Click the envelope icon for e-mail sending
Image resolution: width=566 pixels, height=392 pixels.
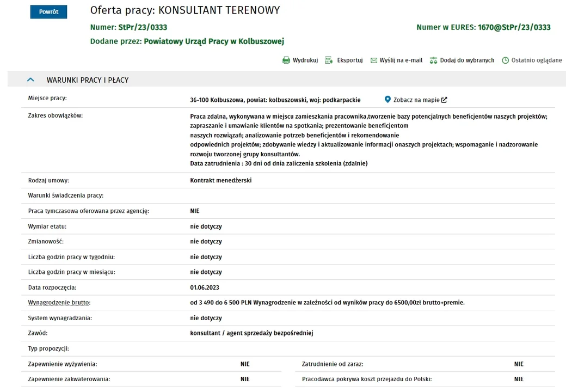click(374, 60)
